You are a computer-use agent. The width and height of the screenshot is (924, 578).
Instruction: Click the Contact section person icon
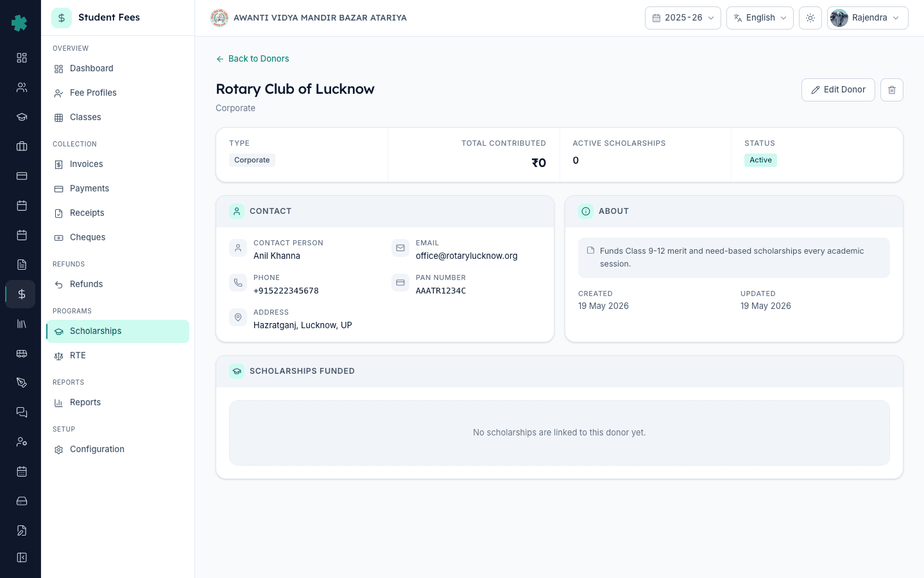coord(237,211)
